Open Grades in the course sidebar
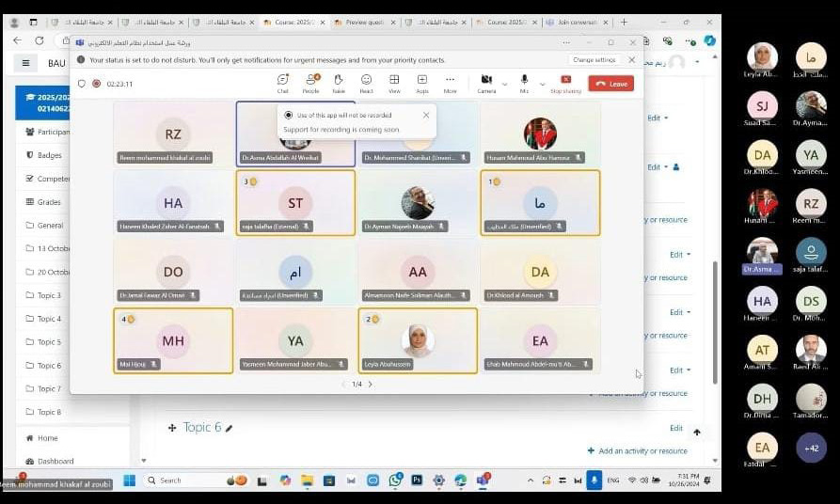 coord(49,202)
